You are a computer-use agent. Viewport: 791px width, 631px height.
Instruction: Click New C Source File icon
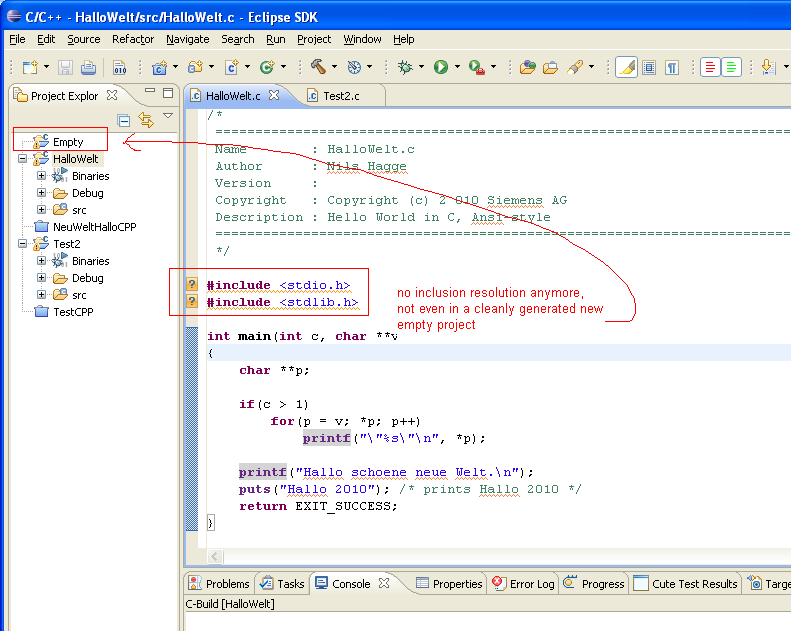232,67
